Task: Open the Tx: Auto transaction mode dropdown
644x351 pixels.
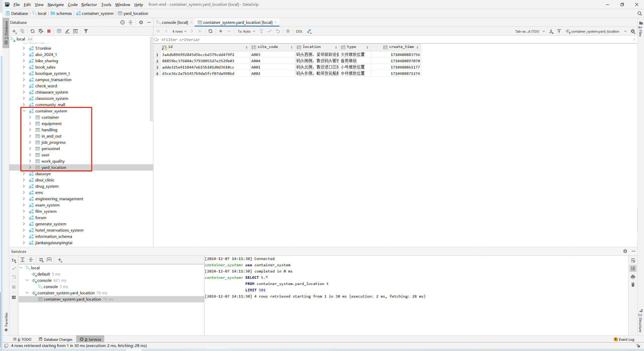Action: point(246,31)
